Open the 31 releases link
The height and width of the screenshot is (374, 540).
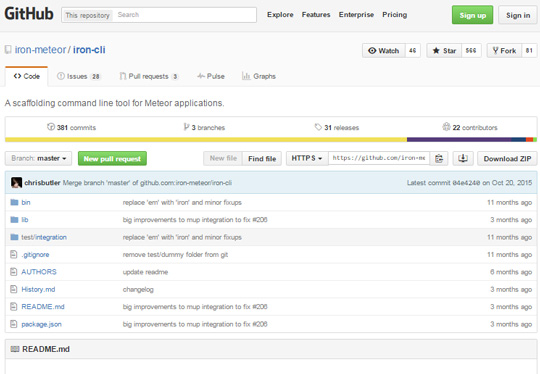pos(337,127)
